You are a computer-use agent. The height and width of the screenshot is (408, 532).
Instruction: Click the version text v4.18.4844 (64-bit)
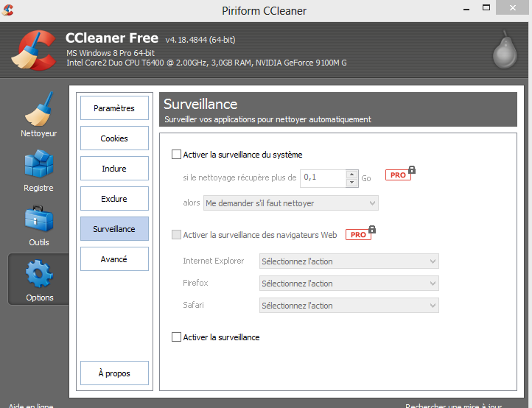tap(200, 40)
